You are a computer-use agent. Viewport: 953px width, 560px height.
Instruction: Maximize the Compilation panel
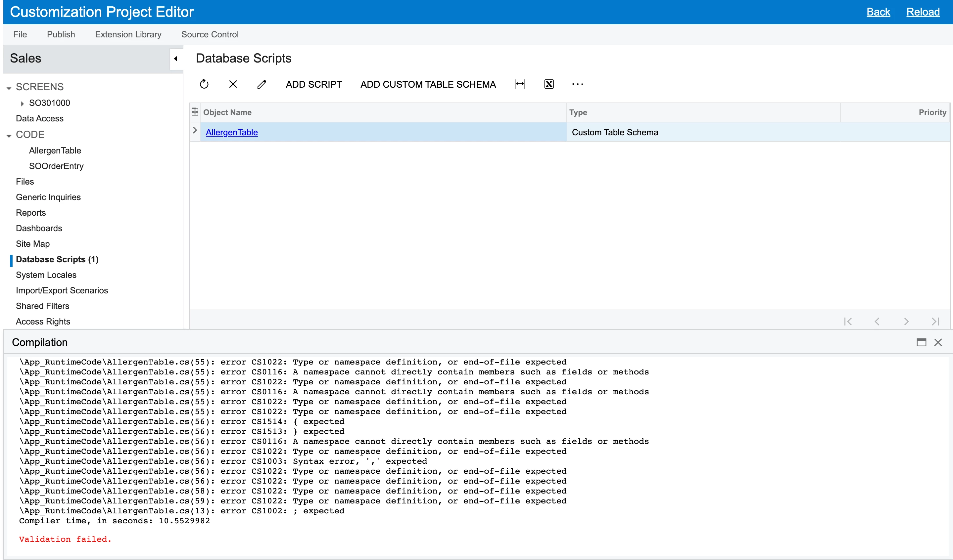(x=921, y=342)
